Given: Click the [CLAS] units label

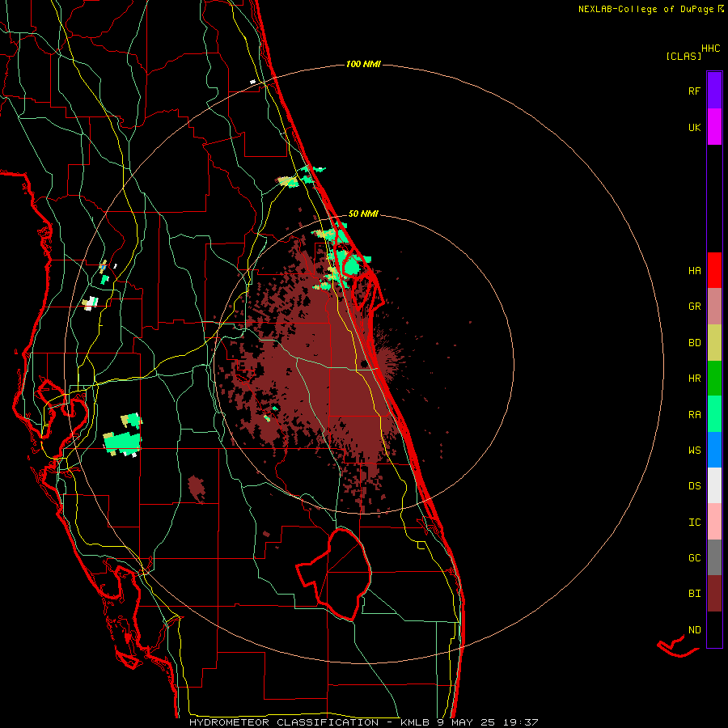Looking at the screenshot, I should click(684, 56).
